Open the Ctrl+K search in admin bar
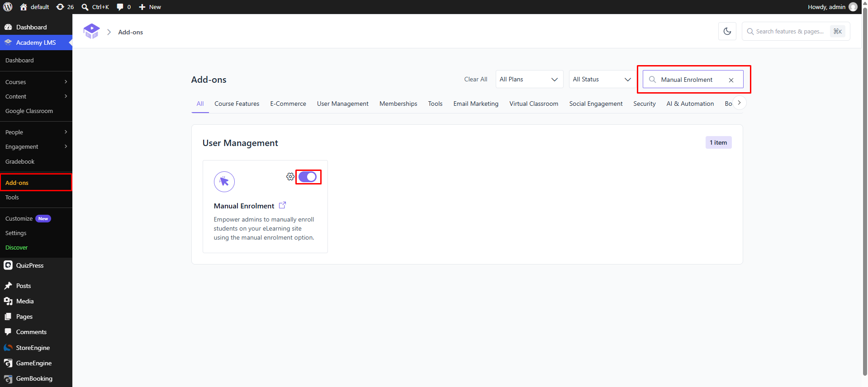This screenshot has width=868, height=387. (95, 7)
